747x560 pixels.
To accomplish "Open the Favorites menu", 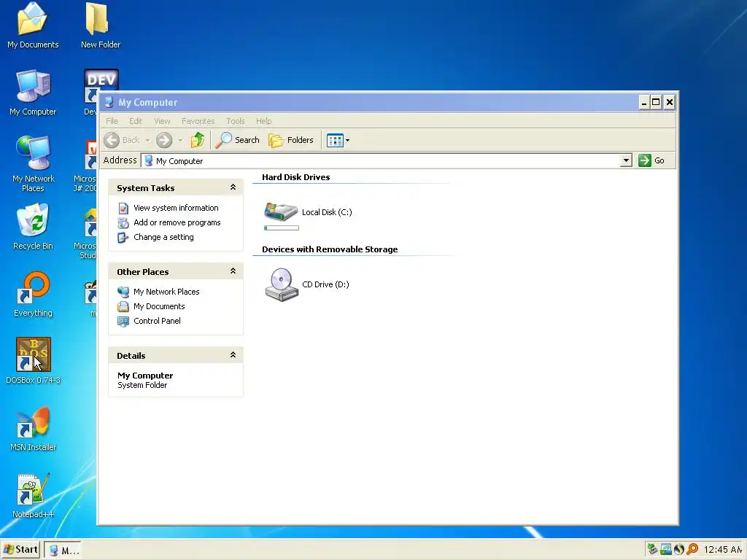I will point(198,121).
